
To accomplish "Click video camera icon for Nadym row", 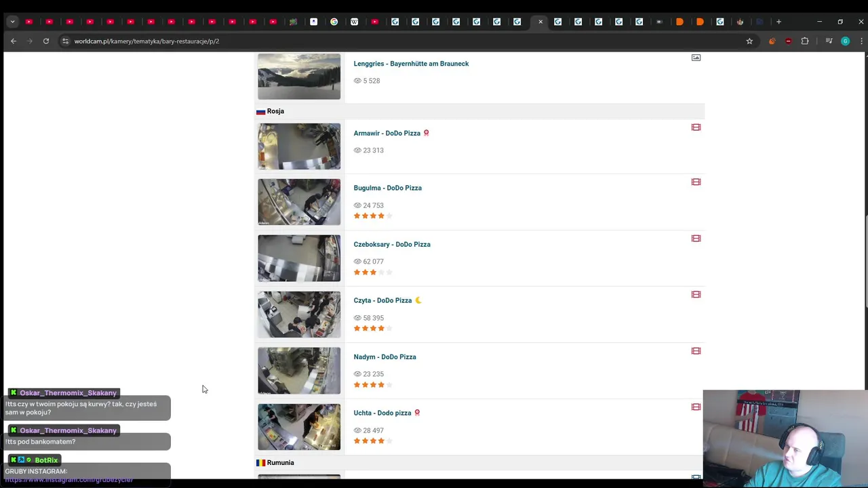I will 696,351.
